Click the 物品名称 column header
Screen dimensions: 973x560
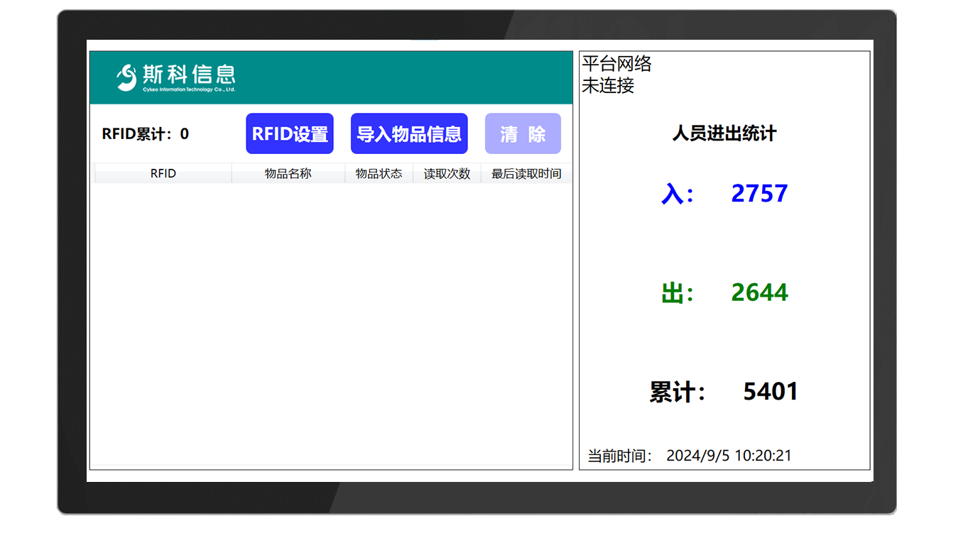coord(288,172)
